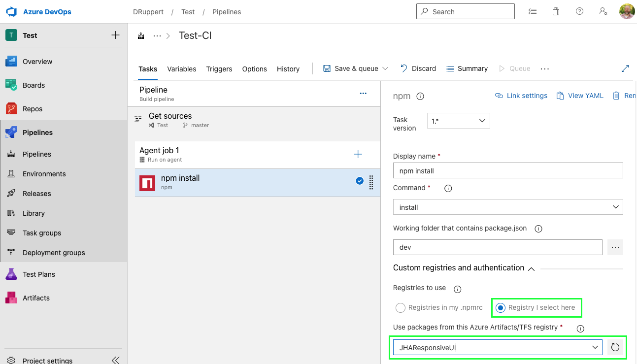Select the 'Registry I select here' radio option
The height and width of the screenshot is (364, 637).
tap(501, 308)
